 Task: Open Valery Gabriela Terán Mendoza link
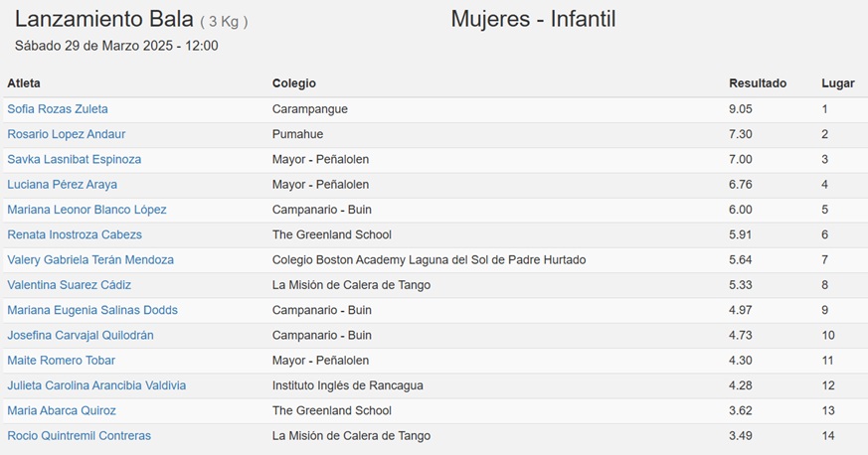(x=90, y=260)
